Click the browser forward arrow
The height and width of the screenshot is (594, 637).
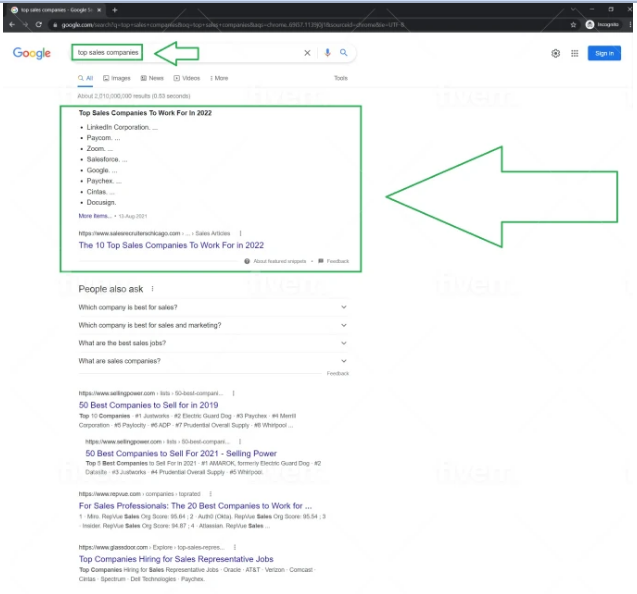click(25, 25)
